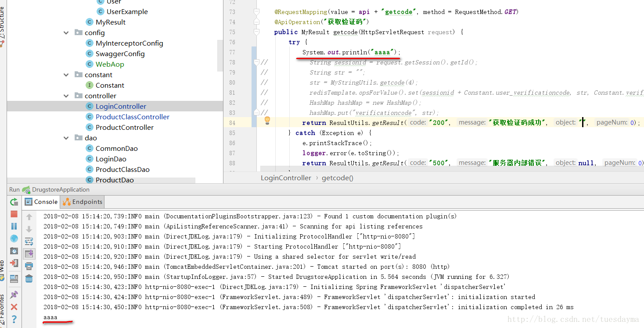Switch to the Console tab
The height and width of the screenshot is (328, 644).
tap(41, 202)
